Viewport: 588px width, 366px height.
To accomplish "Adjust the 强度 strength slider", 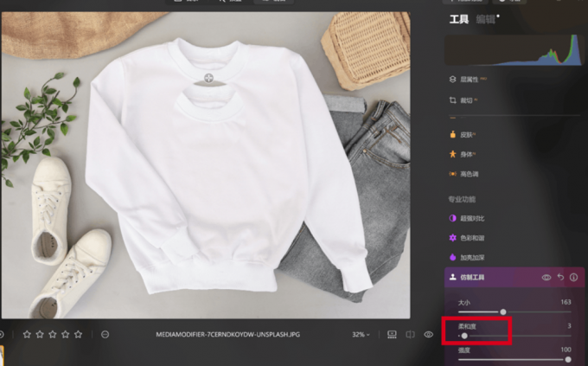I will pos(514,360).
